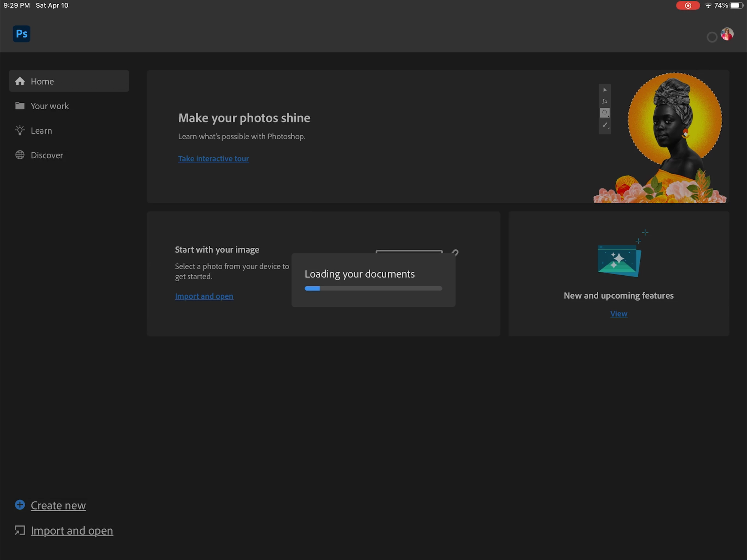Click the sparkle features illustration thumbnail
Viewport: 747px width, 560px height.
[619, 261]
